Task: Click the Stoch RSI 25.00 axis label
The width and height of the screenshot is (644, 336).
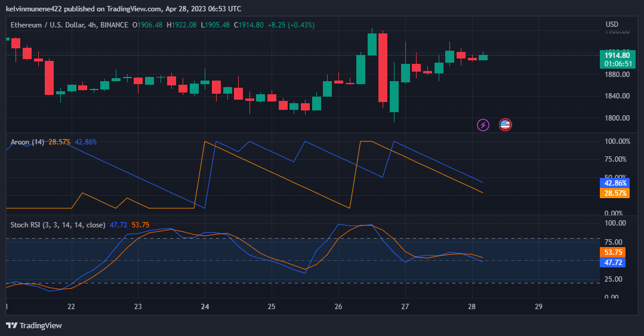Action: [613, 279]
